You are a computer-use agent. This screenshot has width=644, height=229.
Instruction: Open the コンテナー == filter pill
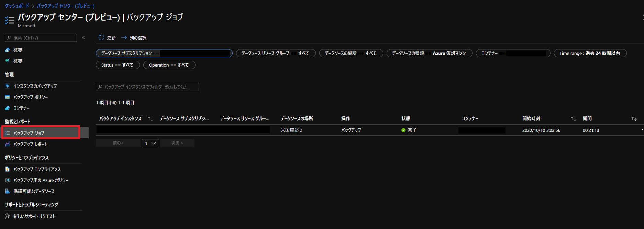[x=513, y=53]
